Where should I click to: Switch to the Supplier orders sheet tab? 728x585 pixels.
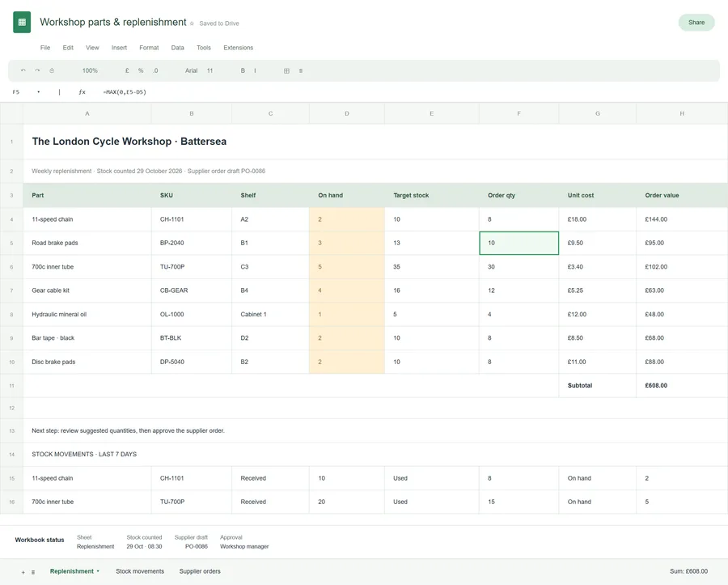[200, 571]
